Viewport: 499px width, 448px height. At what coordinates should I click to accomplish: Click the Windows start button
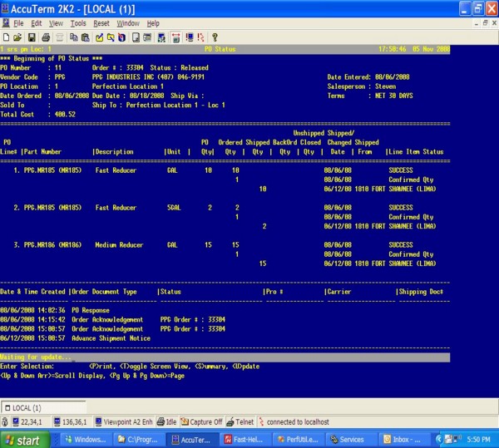(x=24, y=440)
